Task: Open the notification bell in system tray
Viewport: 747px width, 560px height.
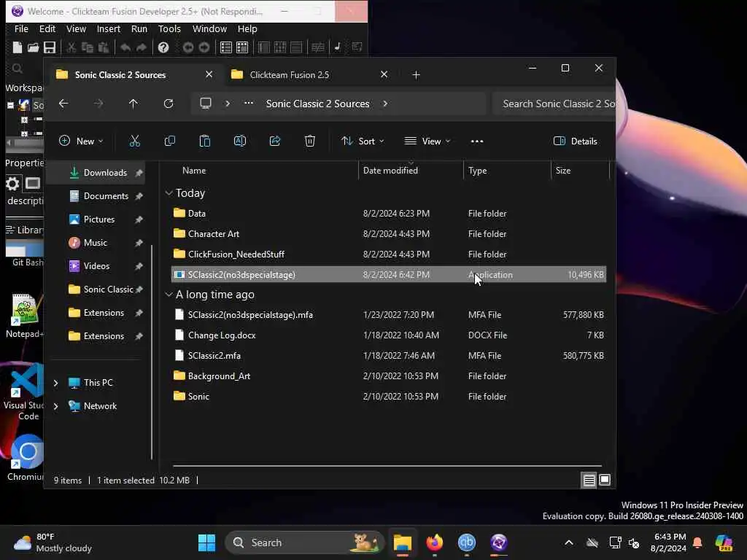Action: [697, 542]
